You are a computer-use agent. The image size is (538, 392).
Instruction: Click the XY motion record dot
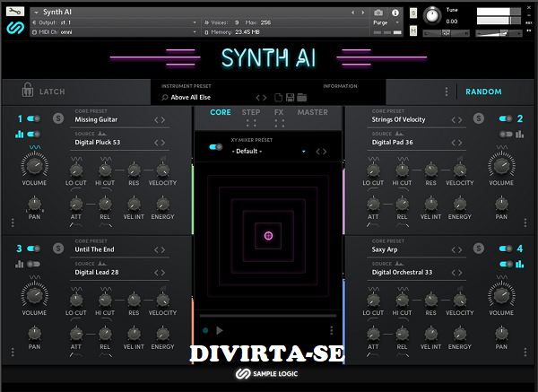205,331
